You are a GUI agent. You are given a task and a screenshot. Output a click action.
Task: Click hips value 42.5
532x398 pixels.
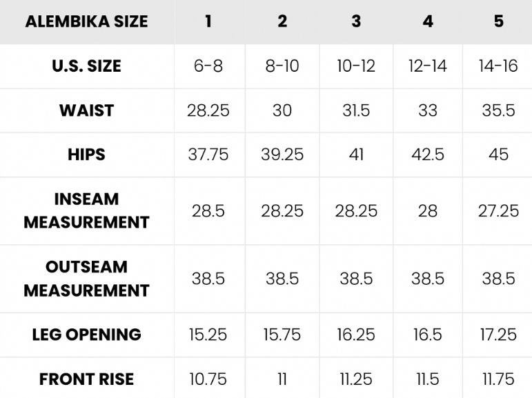coord(428,155)
